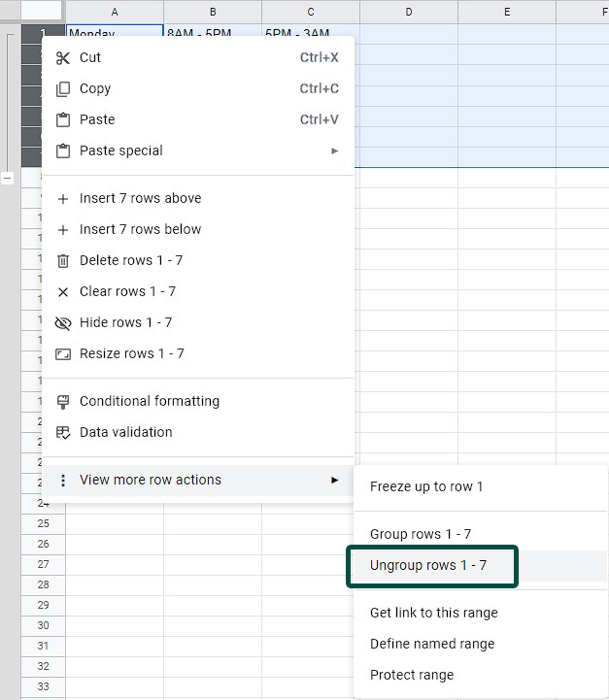Click the trash icon for Delete rows
609x700 pixels.
[63, 260]
